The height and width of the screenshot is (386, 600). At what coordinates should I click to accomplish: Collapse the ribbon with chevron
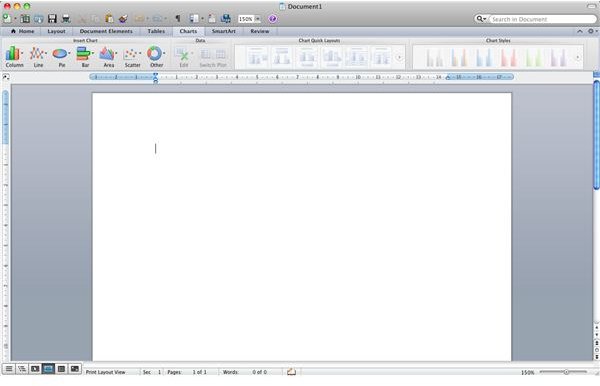580,31
